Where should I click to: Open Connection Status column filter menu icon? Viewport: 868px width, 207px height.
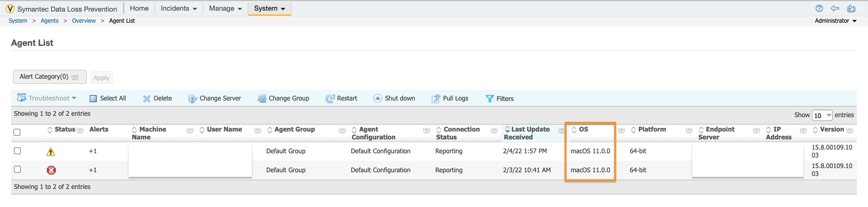click(x=494, y=130)
